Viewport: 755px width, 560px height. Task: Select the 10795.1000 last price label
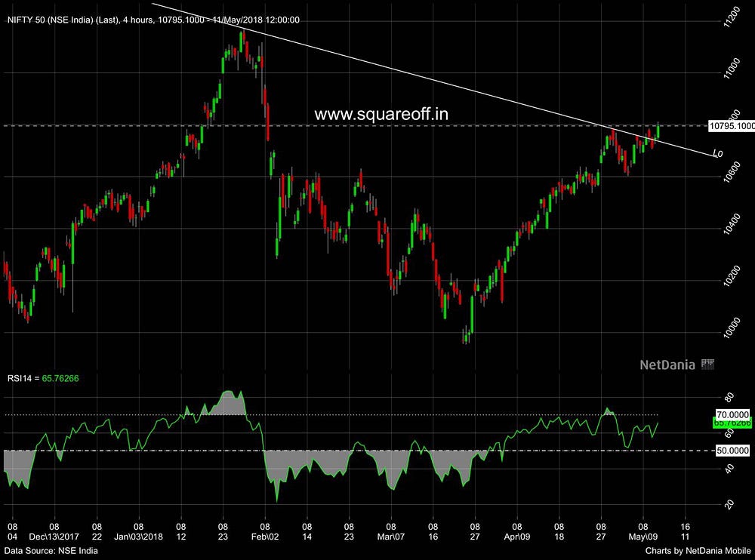[732, 126]
